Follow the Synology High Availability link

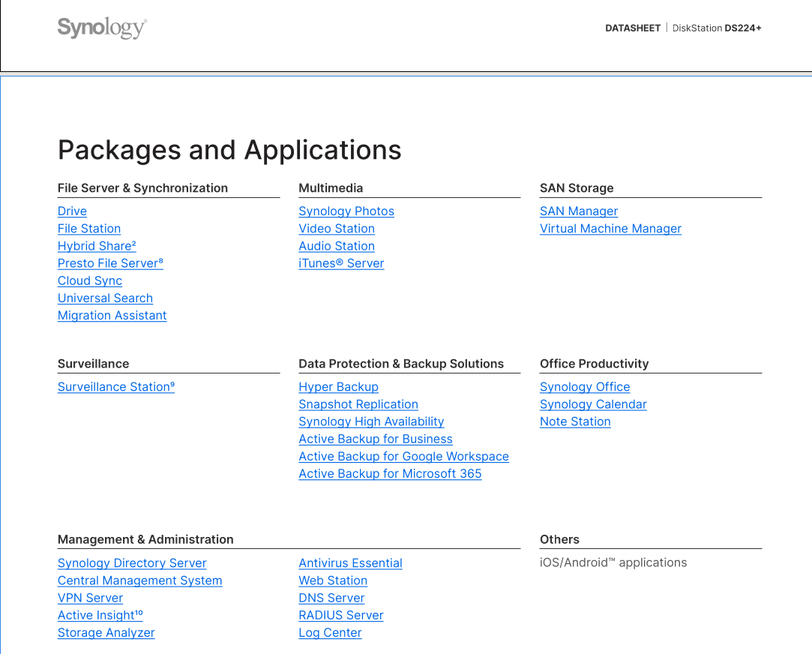(371, 421)
